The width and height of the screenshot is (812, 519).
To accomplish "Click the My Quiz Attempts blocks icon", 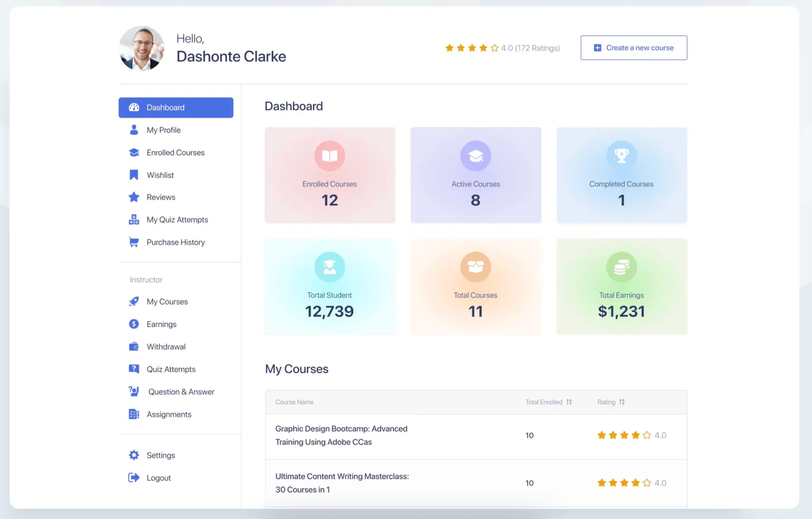I will [134, 220].
